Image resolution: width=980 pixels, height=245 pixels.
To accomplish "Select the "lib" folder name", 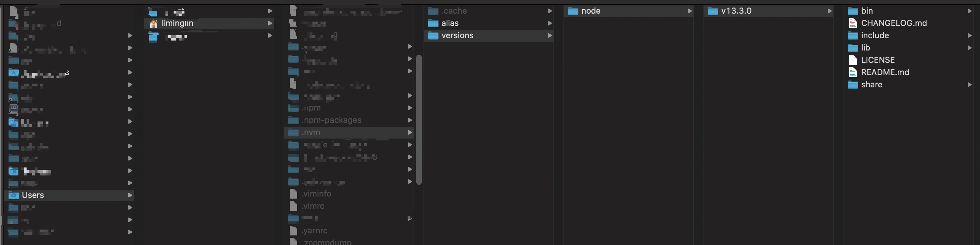I will point(865,47).
